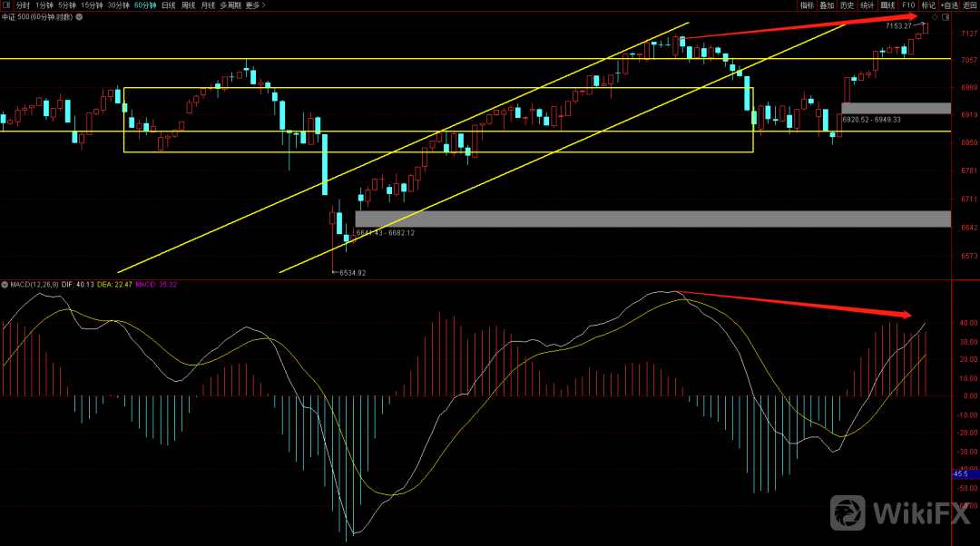The width and height of the screenshot is (980, 546).
Task: Click the 叠加 overlay button
Action: pyautogui.click(x=827, y=5)
